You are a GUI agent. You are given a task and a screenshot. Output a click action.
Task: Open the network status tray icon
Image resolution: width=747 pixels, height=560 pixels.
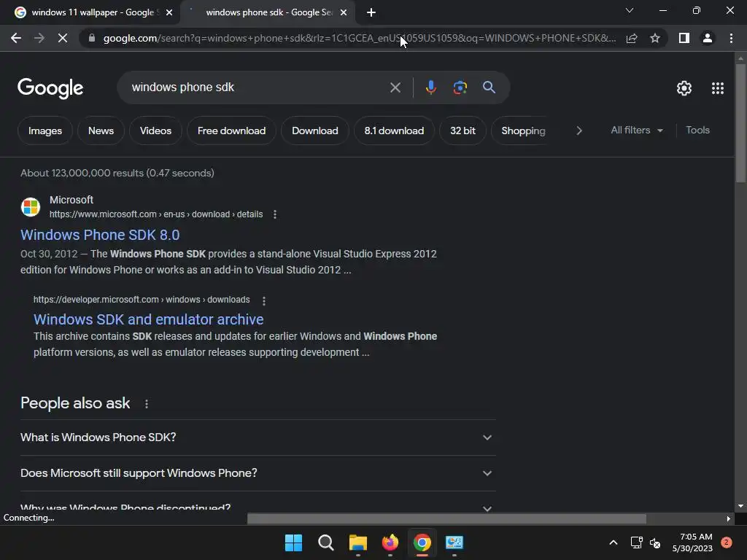[x=636, y=542]
